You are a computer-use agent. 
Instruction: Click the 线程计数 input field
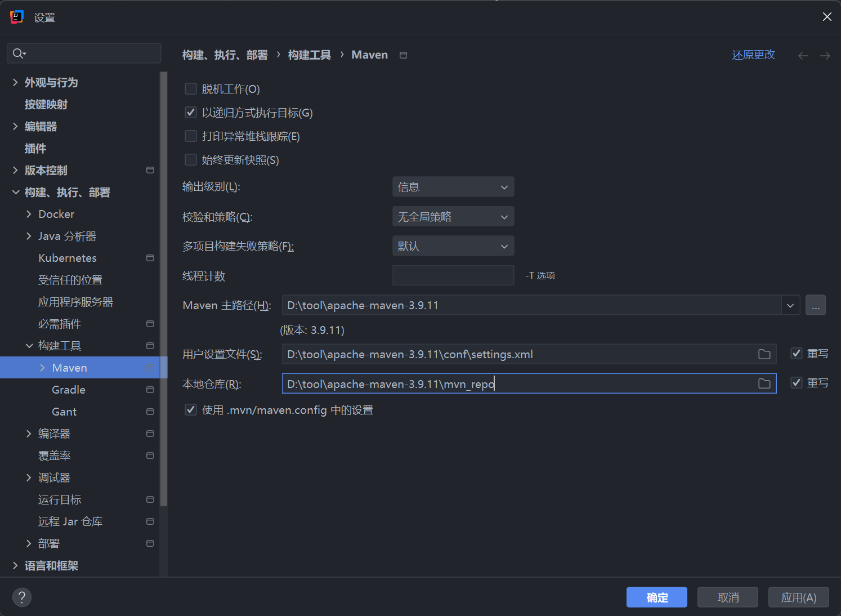(453, 275)
